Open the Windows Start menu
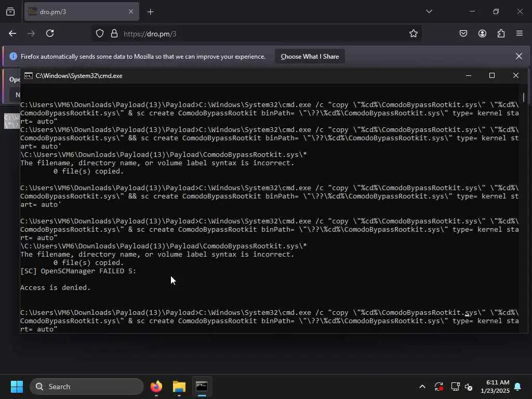532x399 pixels. (x=17, y=387)
